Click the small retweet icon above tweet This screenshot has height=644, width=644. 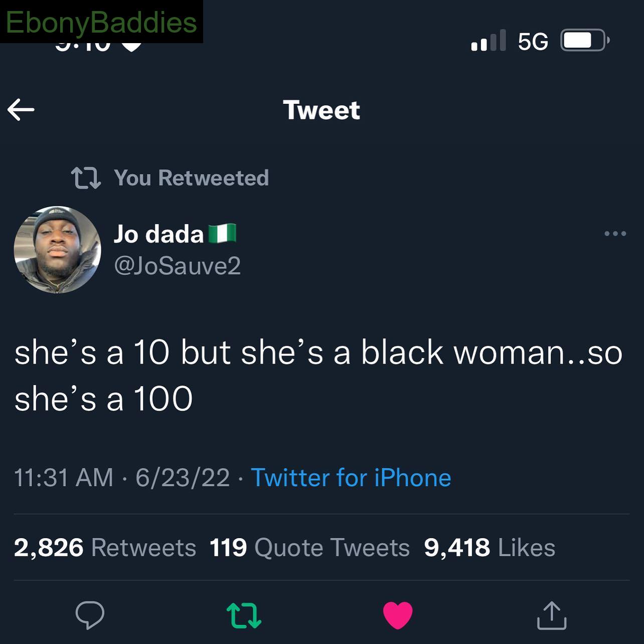(86, 178)
